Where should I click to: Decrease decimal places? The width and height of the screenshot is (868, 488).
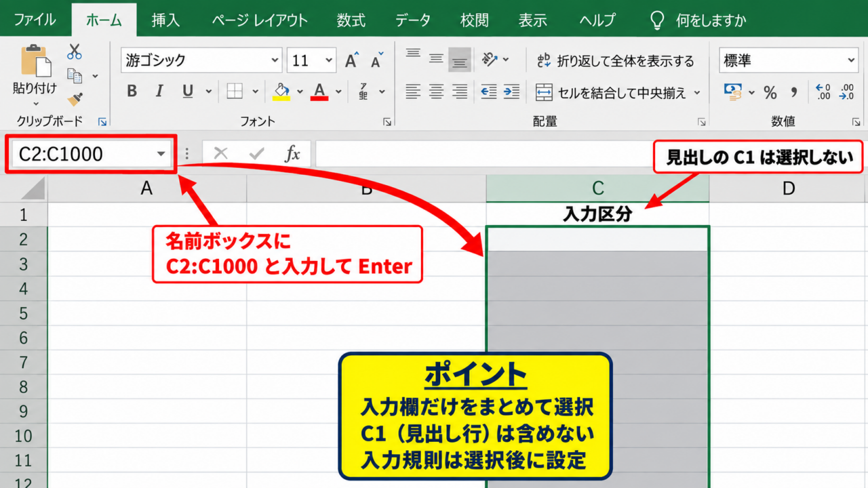click(847, 92)
